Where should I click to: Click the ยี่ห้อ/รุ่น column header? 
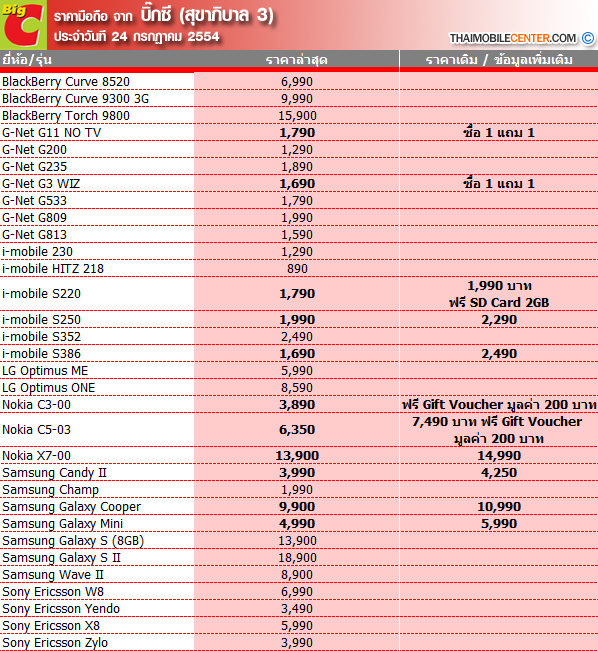tap(27, 59)
